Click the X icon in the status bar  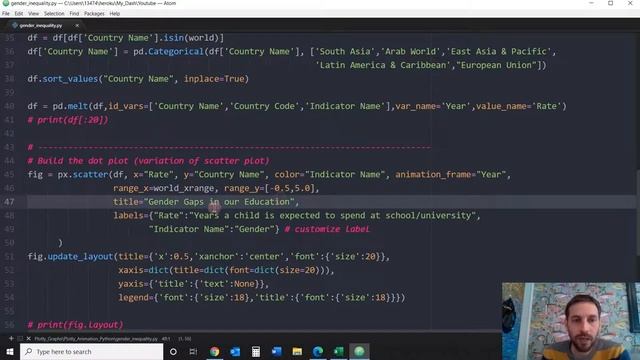(29, 338)
